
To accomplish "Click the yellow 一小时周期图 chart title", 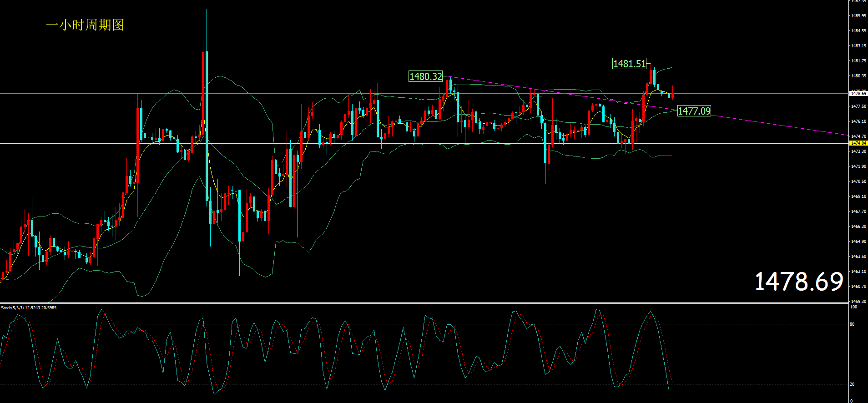I will point(85,25).
